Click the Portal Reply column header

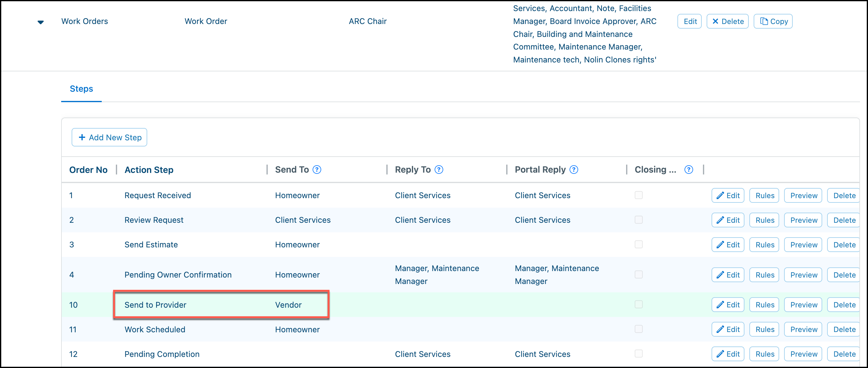[x=540, y=170]
